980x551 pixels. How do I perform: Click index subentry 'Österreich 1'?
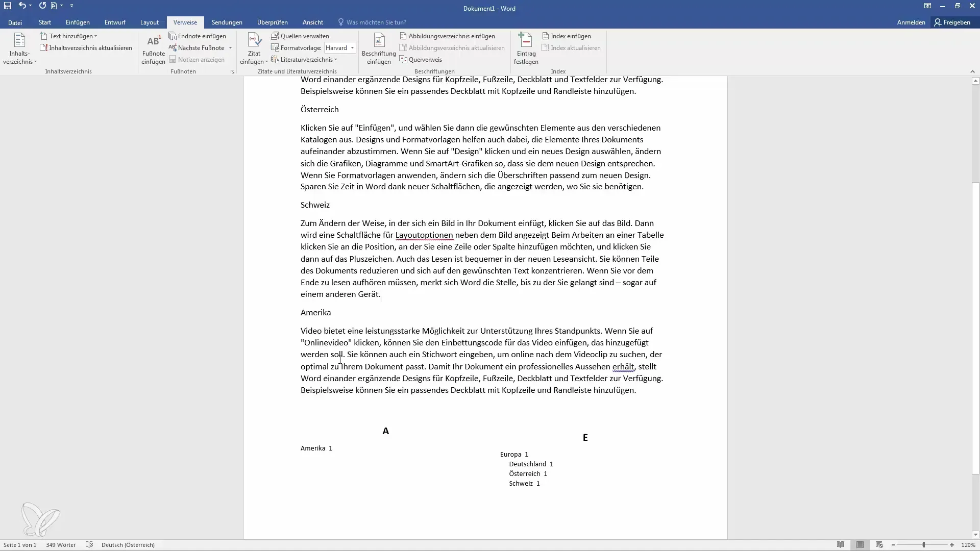click(x=528, y=473)
